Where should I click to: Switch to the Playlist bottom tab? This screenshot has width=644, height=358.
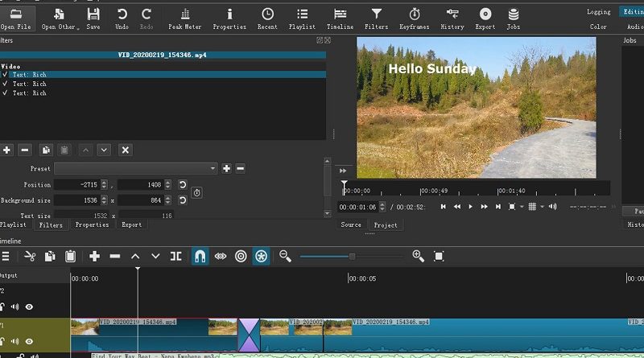point(13,225)
